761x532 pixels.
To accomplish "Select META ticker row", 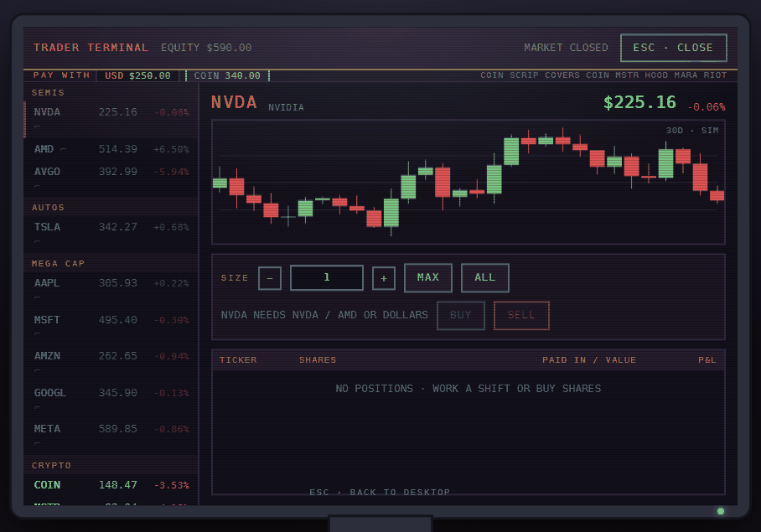I will (111, 435).
